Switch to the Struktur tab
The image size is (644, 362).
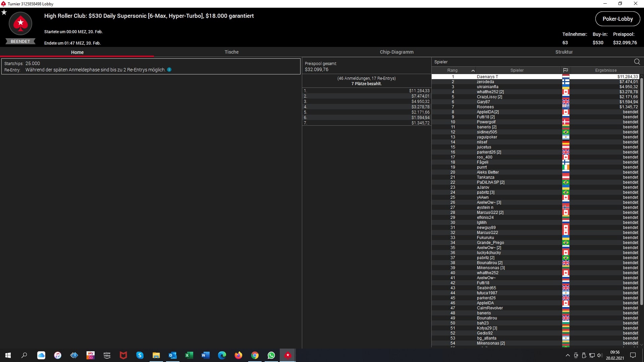[x=564, y=52]
